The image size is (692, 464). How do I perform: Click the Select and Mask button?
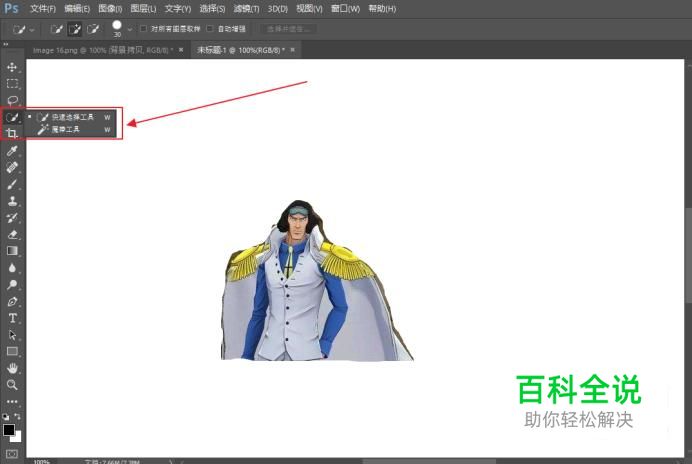[x=288, y=29]
